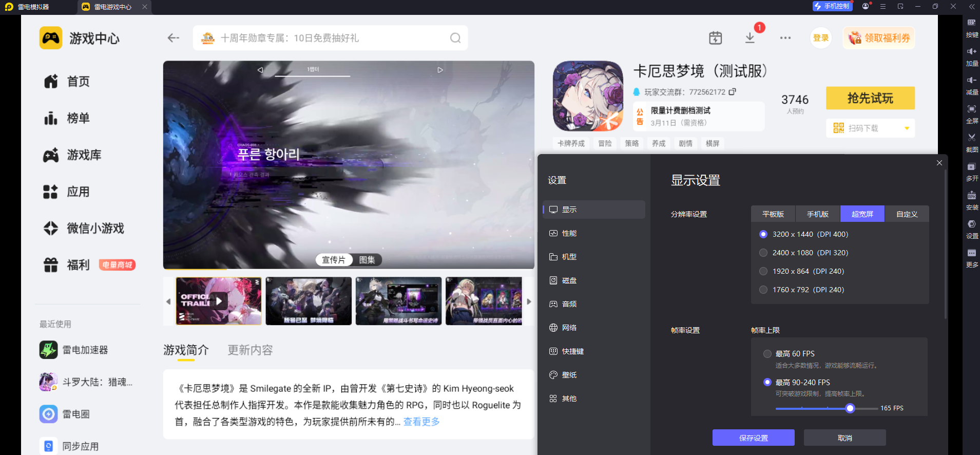This screenshot has height=455, width=980.
Task: Go back using the left arrow icon
Action: pyautogui.click(x=174, y=38)
